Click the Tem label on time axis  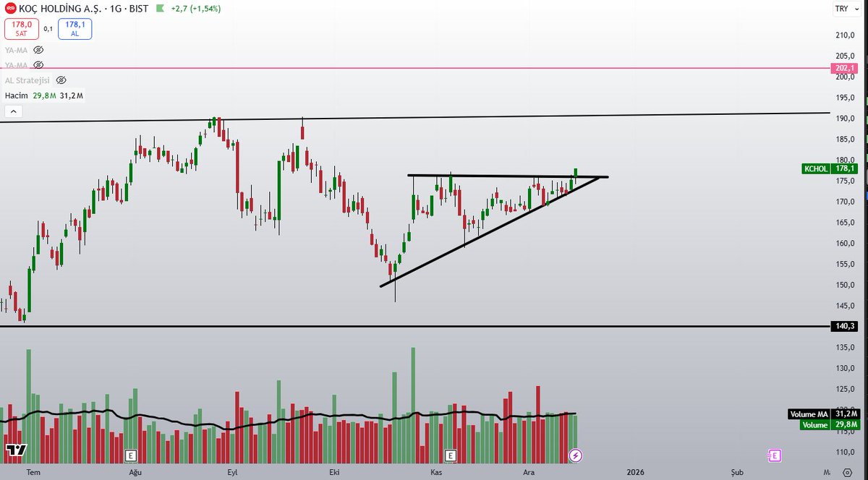pos(33,472)
